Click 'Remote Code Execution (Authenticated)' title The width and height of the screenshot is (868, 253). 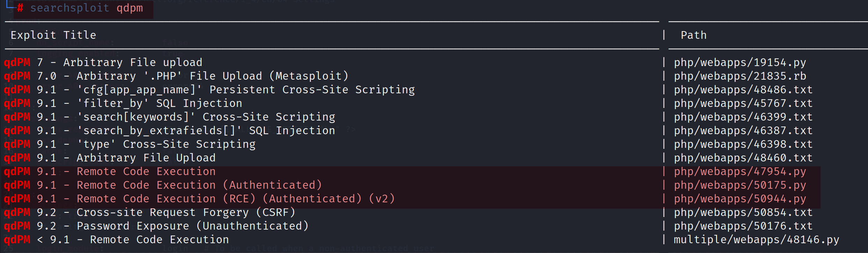199,185
